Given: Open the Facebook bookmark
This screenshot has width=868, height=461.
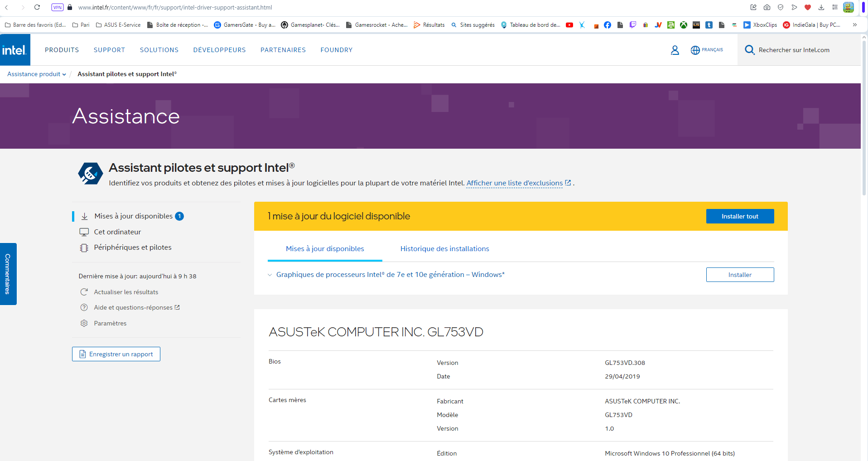Looking at the screenshot, I should coord(608,25).
